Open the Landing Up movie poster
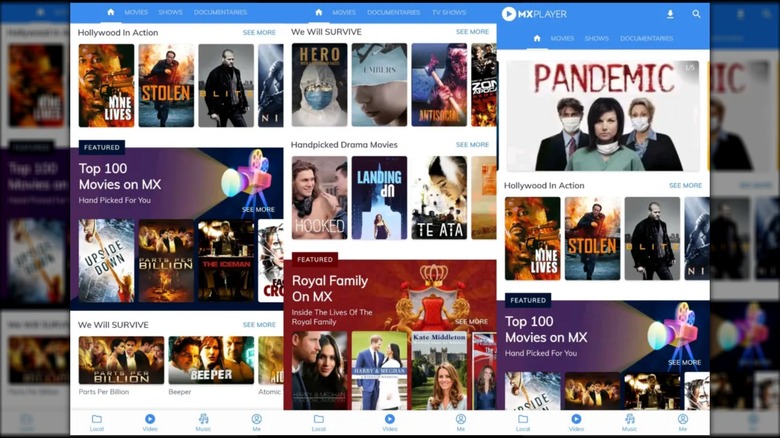Image resolution: width=780 pixels, height=438 pixels. [379, 198]
